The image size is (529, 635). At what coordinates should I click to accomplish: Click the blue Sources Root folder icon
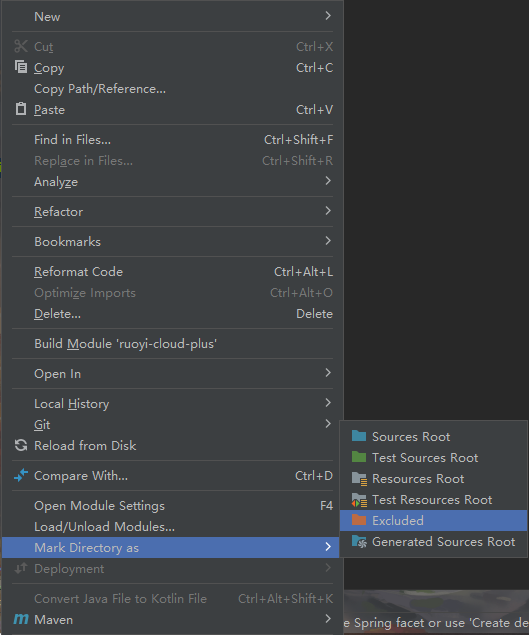tap(359, 436)
